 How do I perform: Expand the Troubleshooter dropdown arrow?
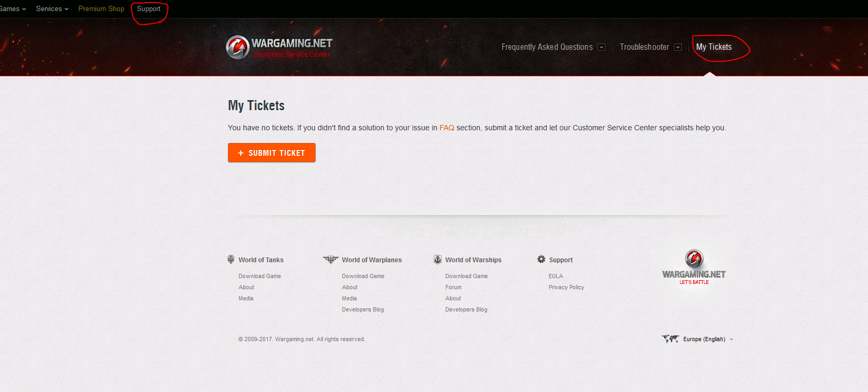tap(678, 47)
